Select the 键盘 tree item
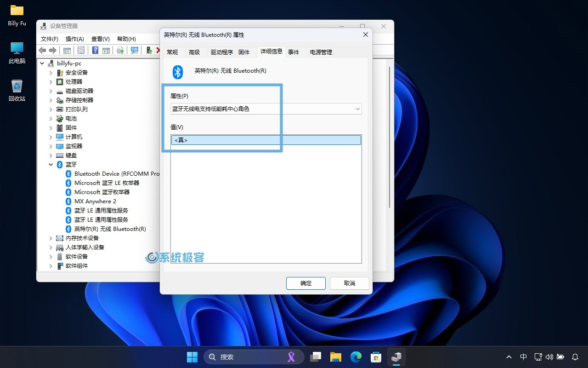 [71, 155]
